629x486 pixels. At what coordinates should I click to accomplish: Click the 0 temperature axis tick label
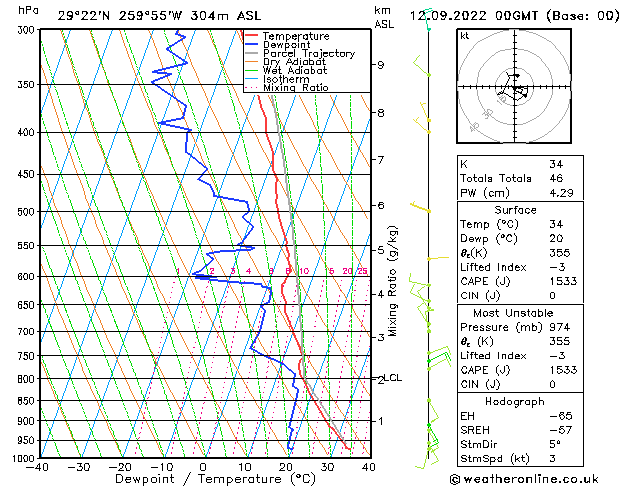pos(203,467)
